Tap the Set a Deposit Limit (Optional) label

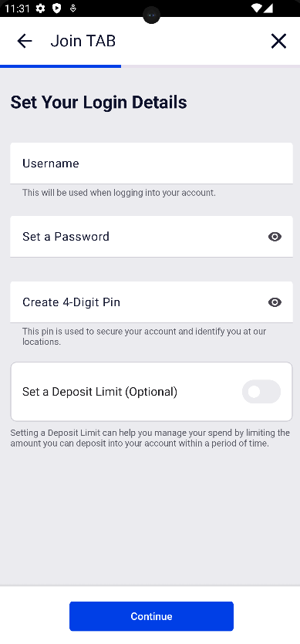click(x=99, y=392)
